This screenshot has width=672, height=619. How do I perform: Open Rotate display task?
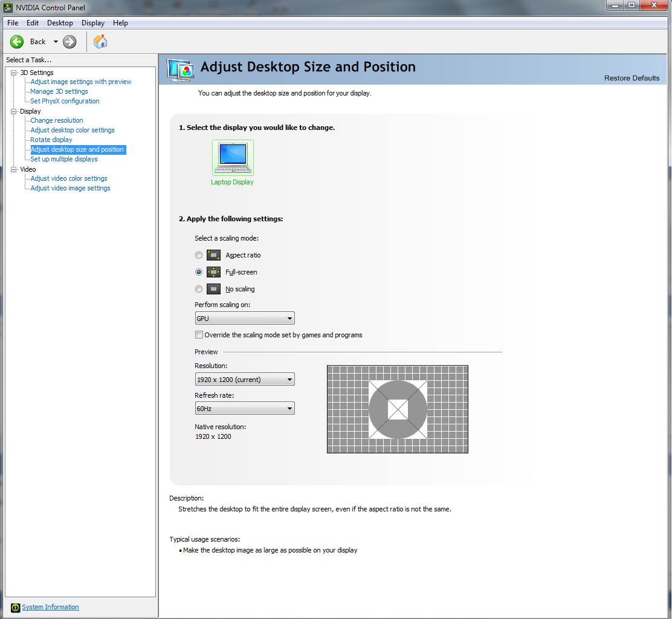pos(51,140)
